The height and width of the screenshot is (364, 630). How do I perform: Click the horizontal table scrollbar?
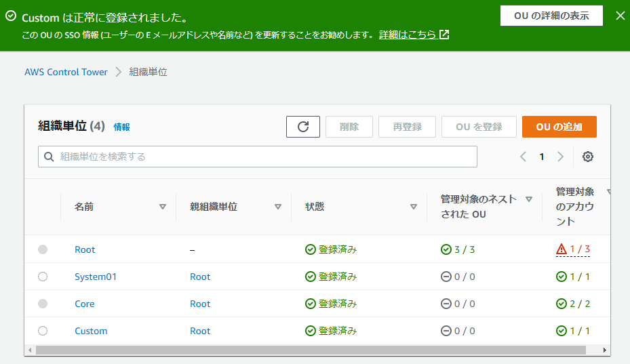coord(311,350)
